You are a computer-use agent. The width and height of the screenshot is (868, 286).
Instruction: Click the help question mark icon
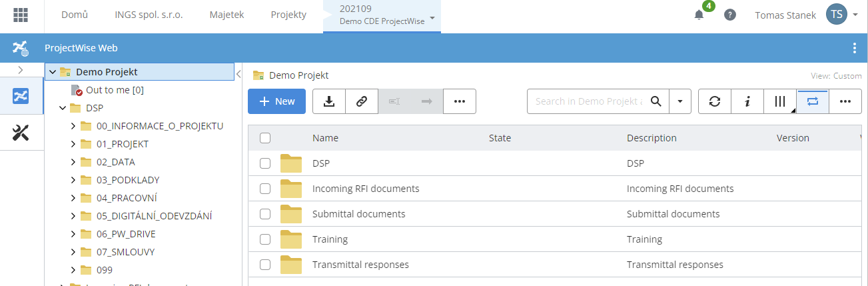tap(730, 15)
